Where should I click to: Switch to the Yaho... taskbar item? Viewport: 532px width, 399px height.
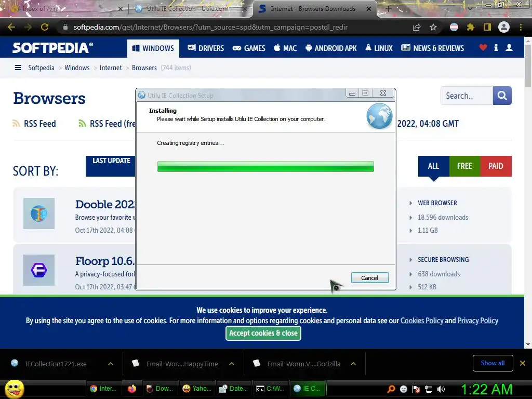click(x=197, y=389)
